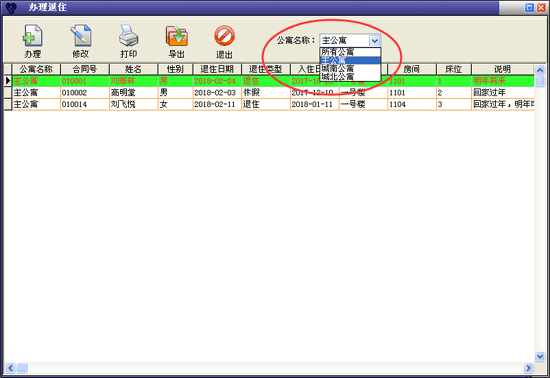The width and height of the screenshot is (550, 378).
Task: Click the vertical scrollbar down arrow
Action: pyautogui.click(x=540, y=357)
